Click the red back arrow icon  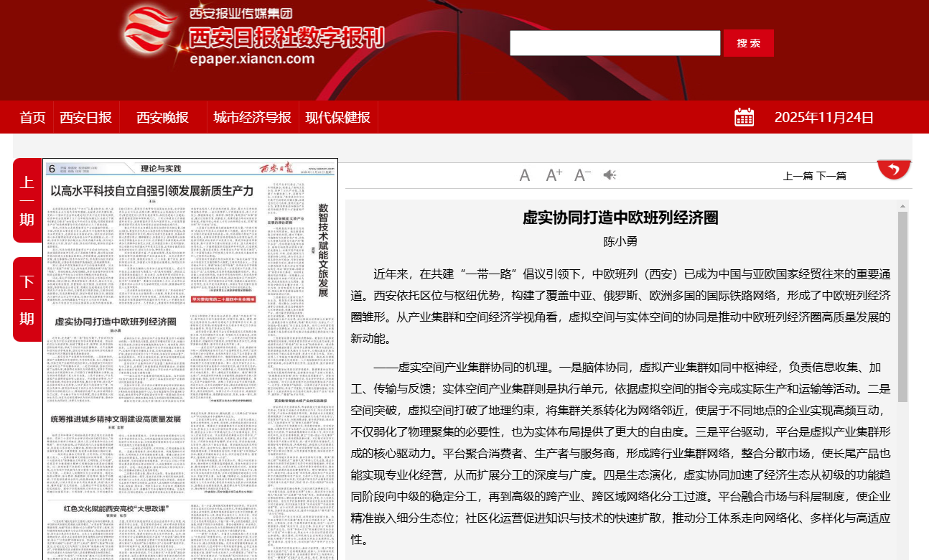pos(894,169)
